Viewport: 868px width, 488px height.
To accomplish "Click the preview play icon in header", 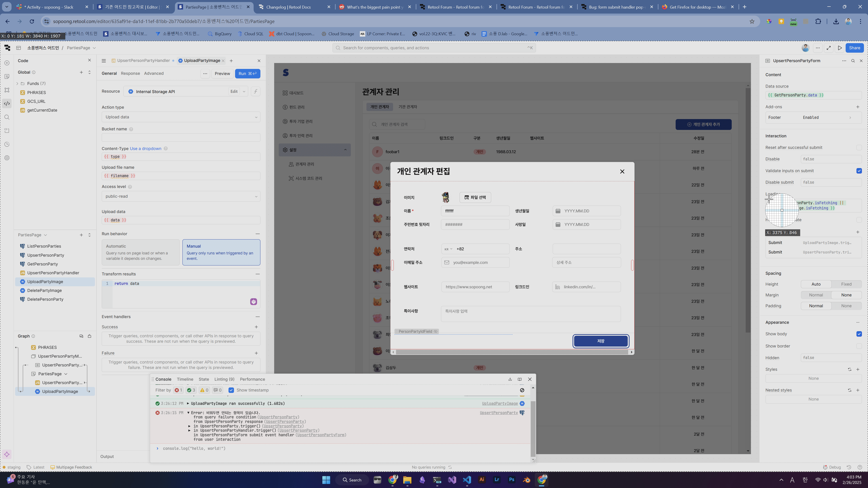I will click(840, 48).
